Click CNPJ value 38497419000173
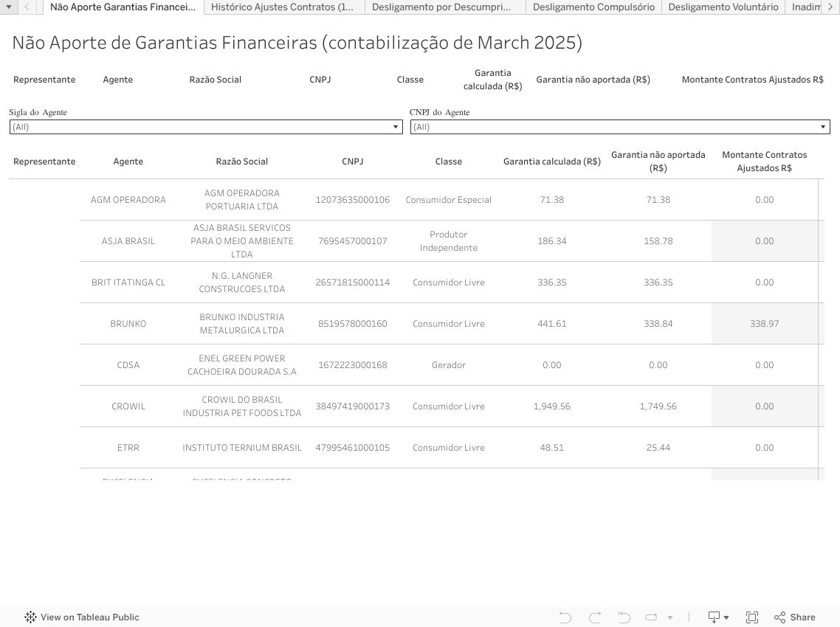 click(353, 406)
